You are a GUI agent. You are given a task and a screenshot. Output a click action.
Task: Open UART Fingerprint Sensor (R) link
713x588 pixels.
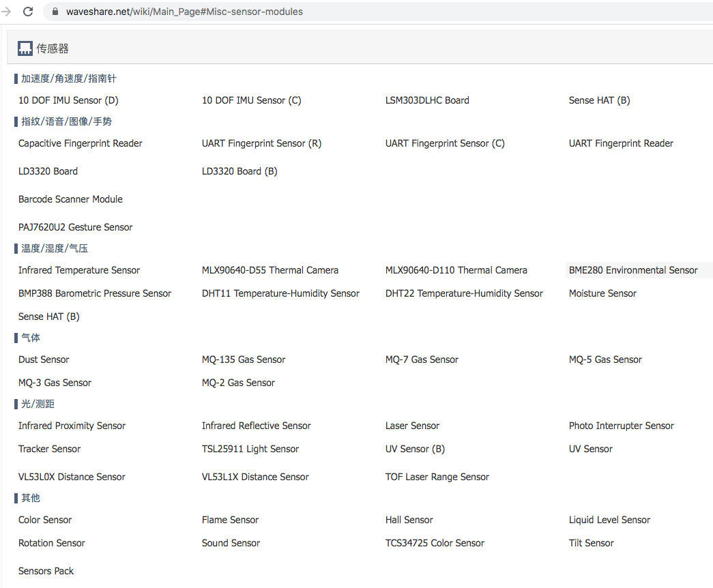pos(261,144)
